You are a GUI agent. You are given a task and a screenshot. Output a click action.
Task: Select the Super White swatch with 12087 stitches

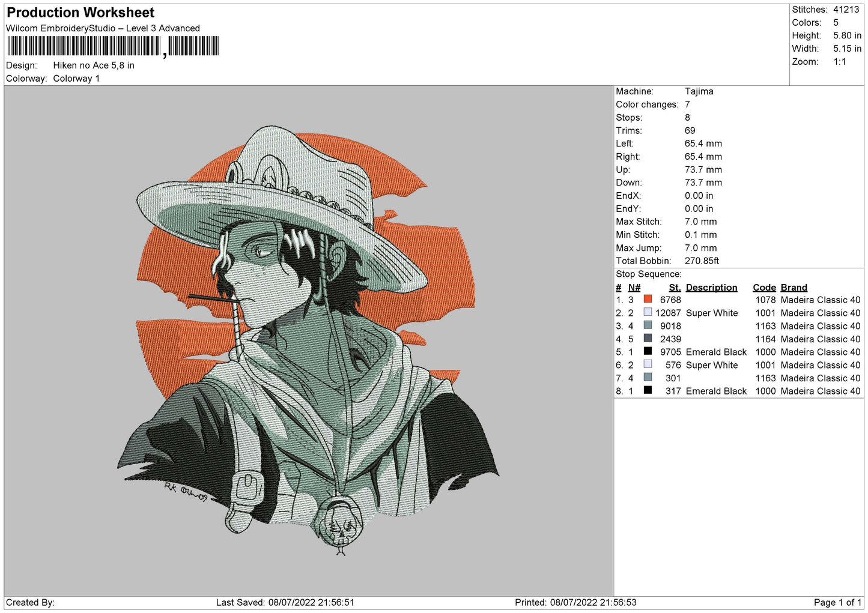pos(648,312)
